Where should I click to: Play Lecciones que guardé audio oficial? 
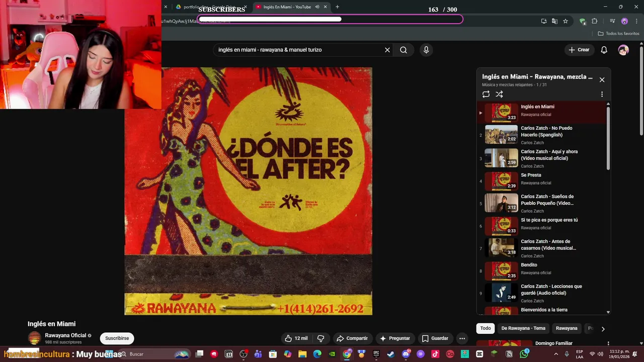pos(542,293)
